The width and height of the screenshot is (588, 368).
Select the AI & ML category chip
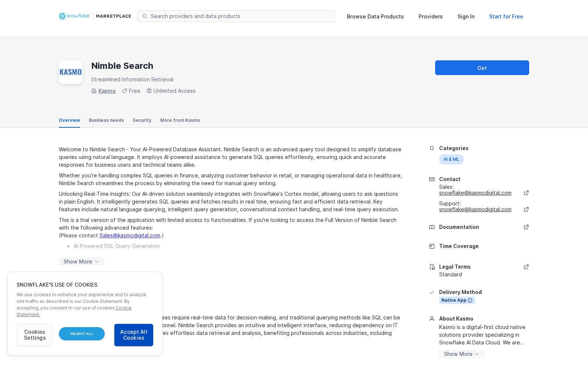click(451, 159)
